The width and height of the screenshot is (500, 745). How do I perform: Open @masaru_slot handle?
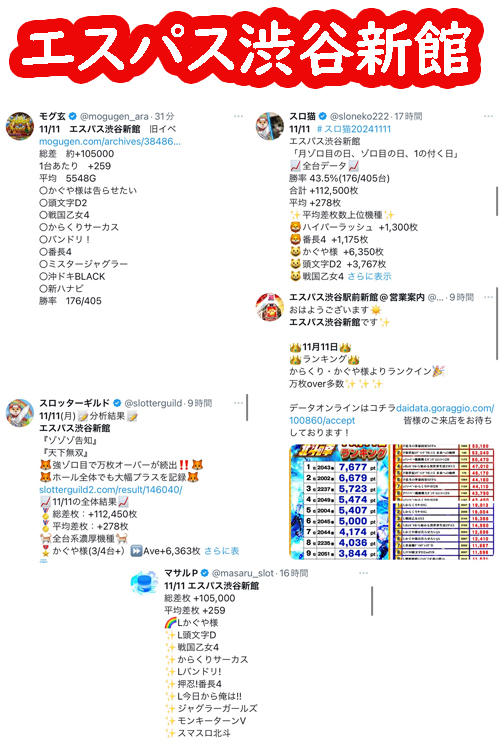(243, 573)
